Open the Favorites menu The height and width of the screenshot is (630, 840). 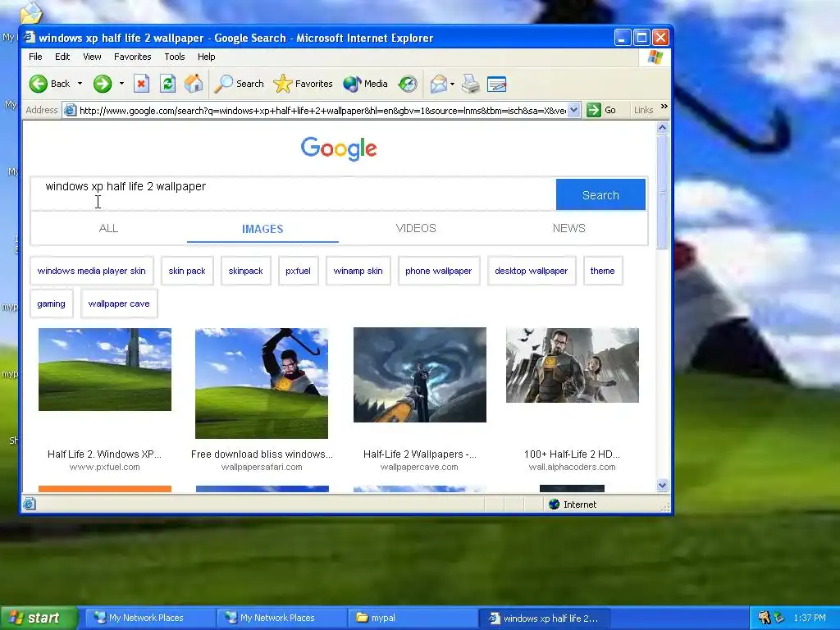coord(132,57)
